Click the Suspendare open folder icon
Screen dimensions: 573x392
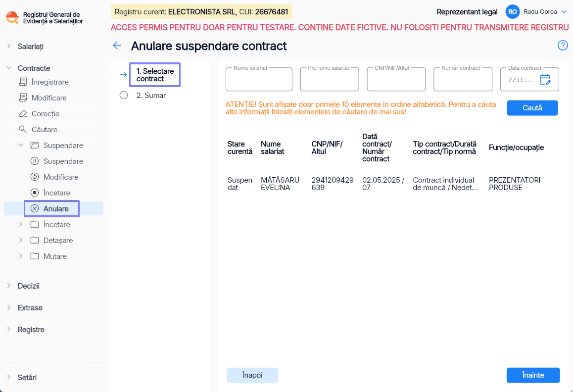pos(35,145)
